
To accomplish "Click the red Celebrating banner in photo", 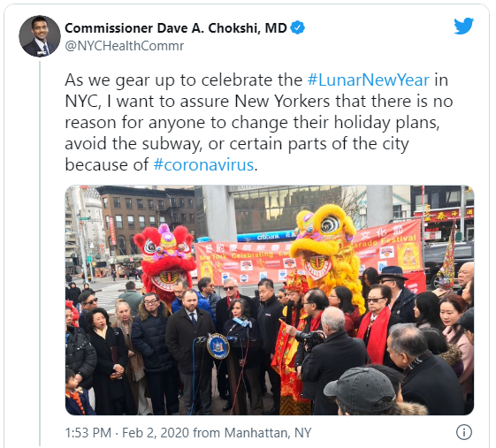I will pyautogui.click(x=245, y=262).
